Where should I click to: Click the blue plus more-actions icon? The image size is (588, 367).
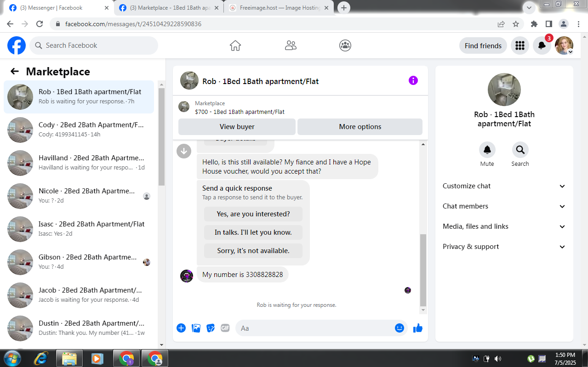181,328
